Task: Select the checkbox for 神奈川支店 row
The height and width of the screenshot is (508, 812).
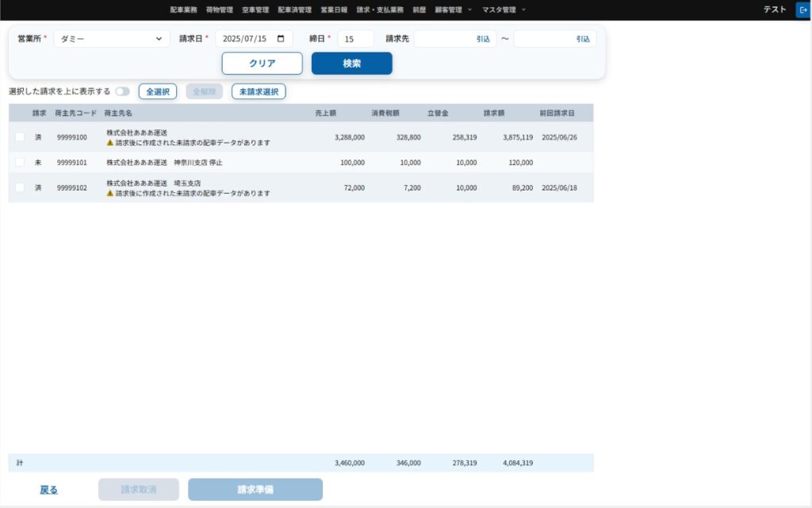Action: [20, 162]
